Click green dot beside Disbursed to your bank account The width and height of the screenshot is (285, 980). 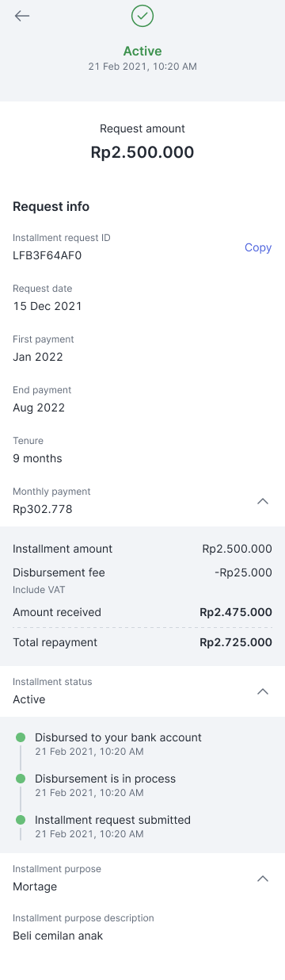(x=21, y=737)
